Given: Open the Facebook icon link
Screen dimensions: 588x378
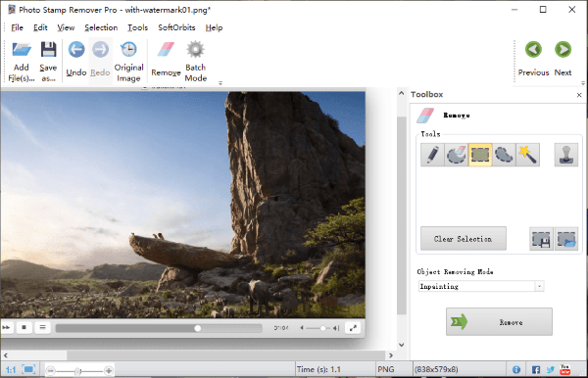Looking at the screenshot, I should tap(536, 370).
